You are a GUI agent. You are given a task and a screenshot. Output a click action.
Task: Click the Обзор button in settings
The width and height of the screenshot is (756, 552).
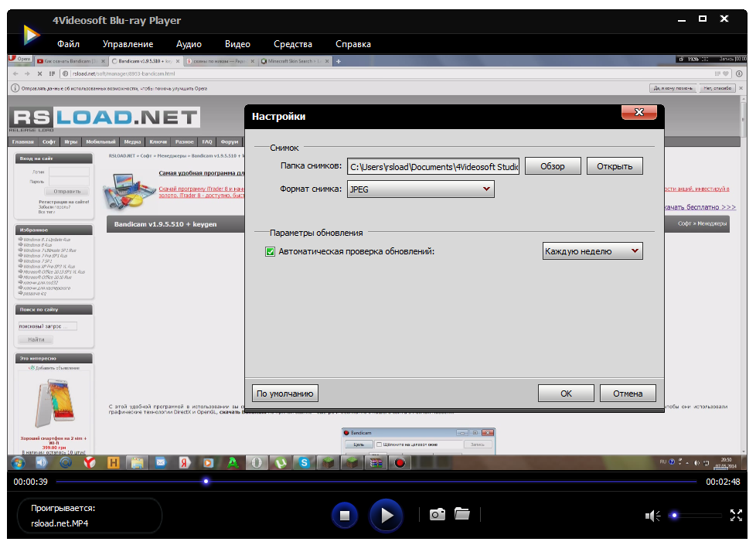pos(553,166)
